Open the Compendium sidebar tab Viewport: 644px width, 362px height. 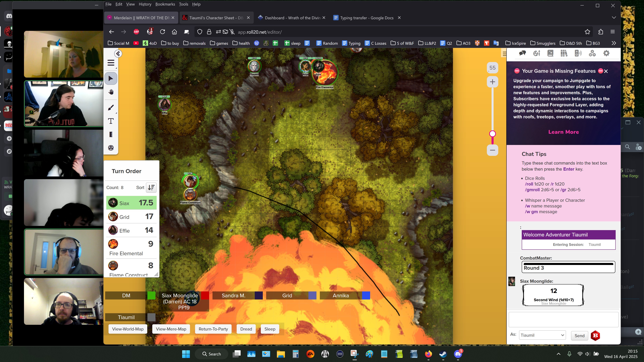(x=564, y=53)
